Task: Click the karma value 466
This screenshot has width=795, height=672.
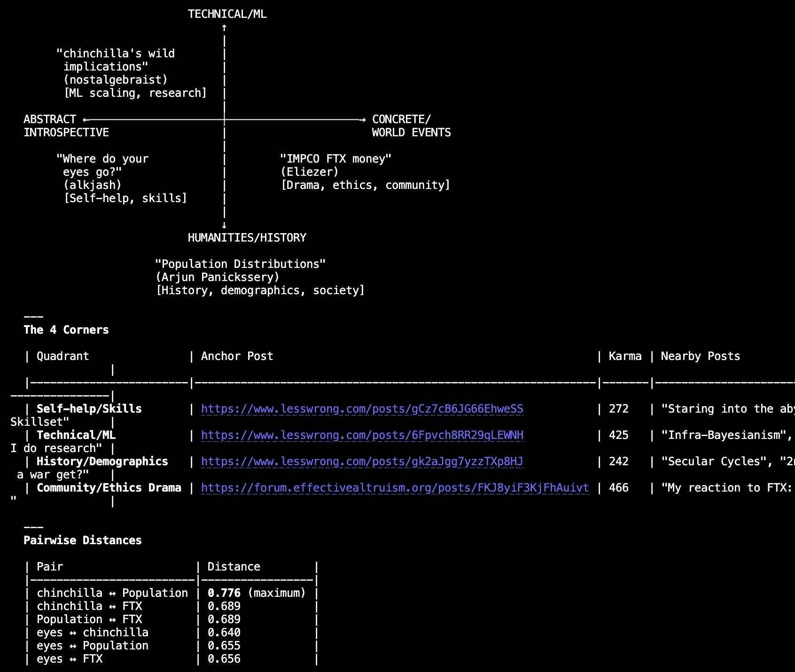Action: point(618,488)
